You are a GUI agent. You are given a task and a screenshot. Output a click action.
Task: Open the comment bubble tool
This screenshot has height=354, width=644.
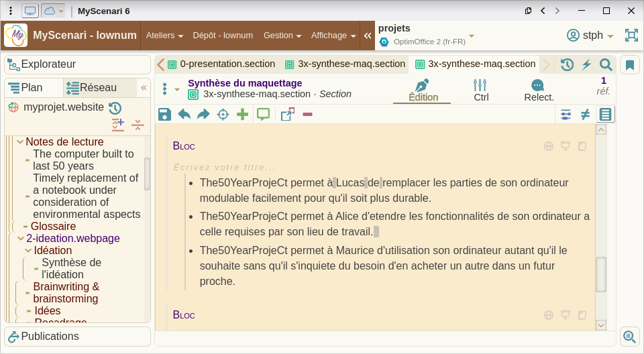[x=263, y=115]
